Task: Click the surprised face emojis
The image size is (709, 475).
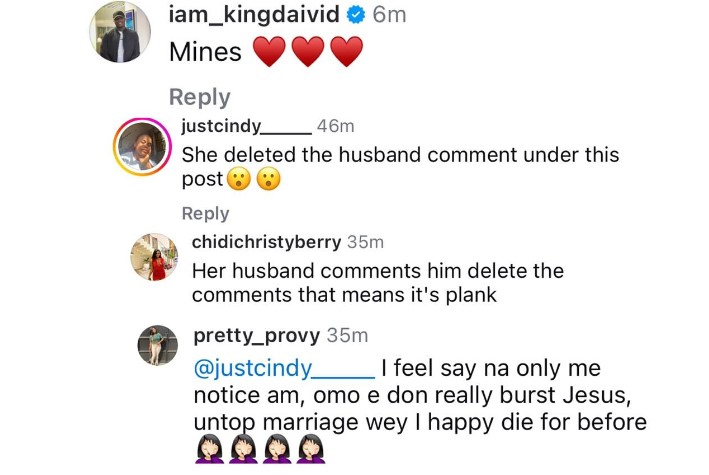Action: coord(253,180)
